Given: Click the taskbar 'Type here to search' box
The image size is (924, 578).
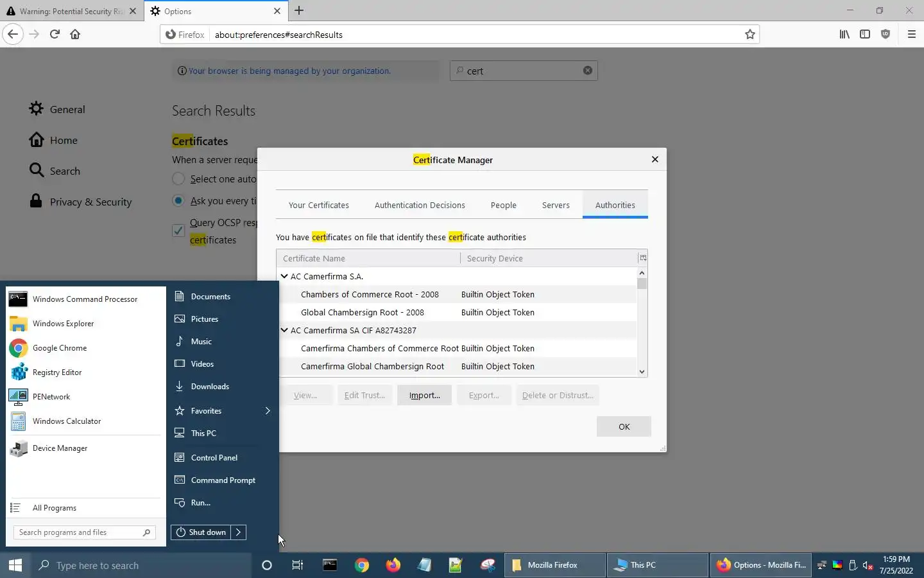Looking at the screenshot, I should (141, 565).
